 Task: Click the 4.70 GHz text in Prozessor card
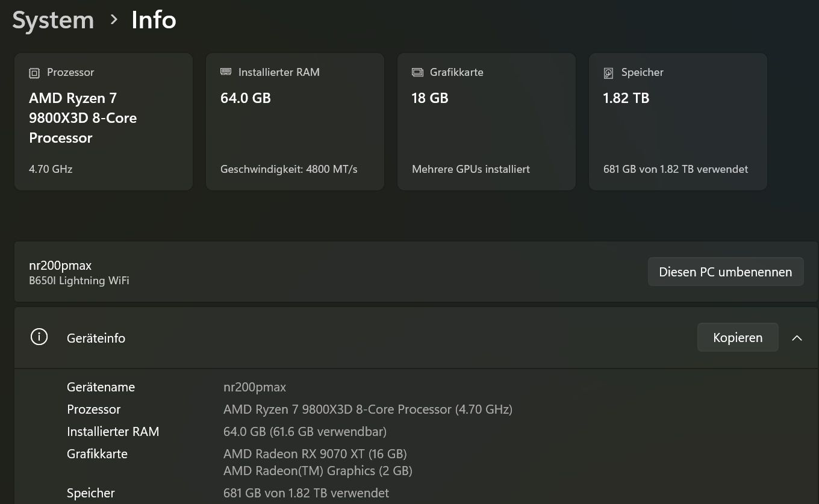[51, 169]
